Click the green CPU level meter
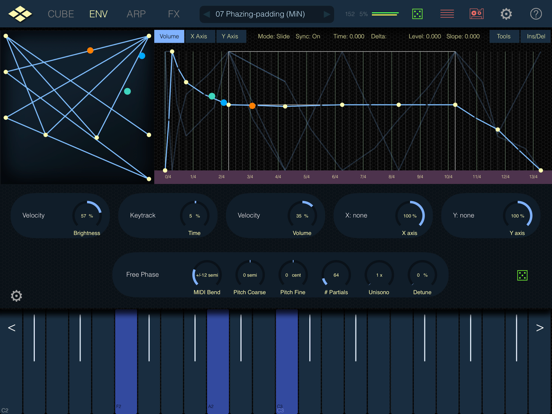 pos(385,14)
